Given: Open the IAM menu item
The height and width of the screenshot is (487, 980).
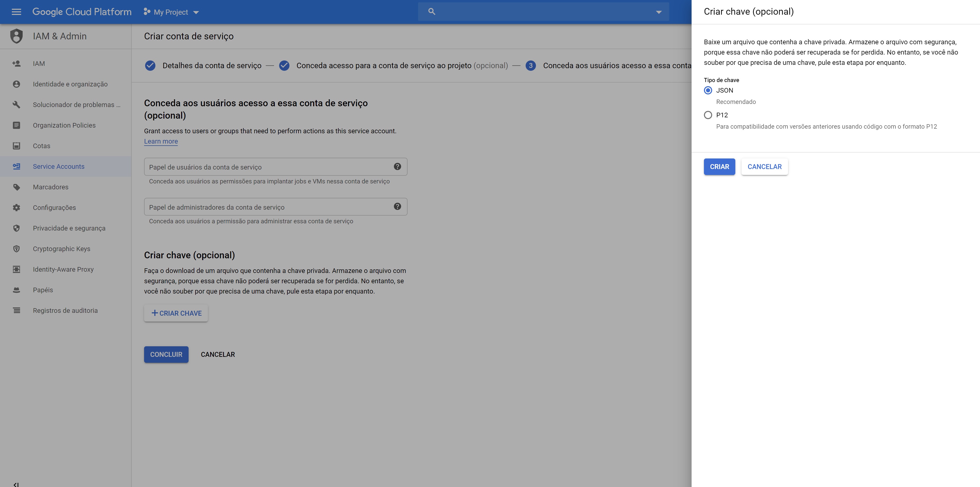Looking at the screenshot, I should [65, 64].
